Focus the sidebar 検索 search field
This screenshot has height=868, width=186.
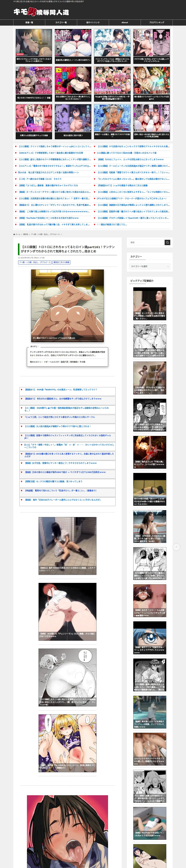click(x=147, y=242)
